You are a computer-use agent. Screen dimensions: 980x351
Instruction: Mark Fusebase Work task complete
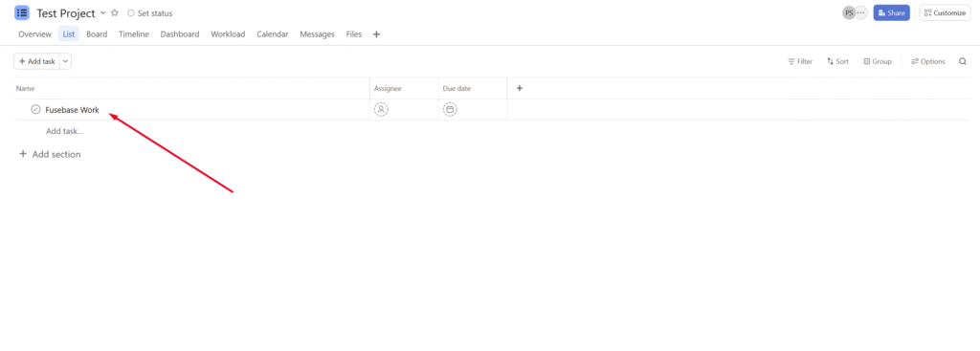(35, 109)
